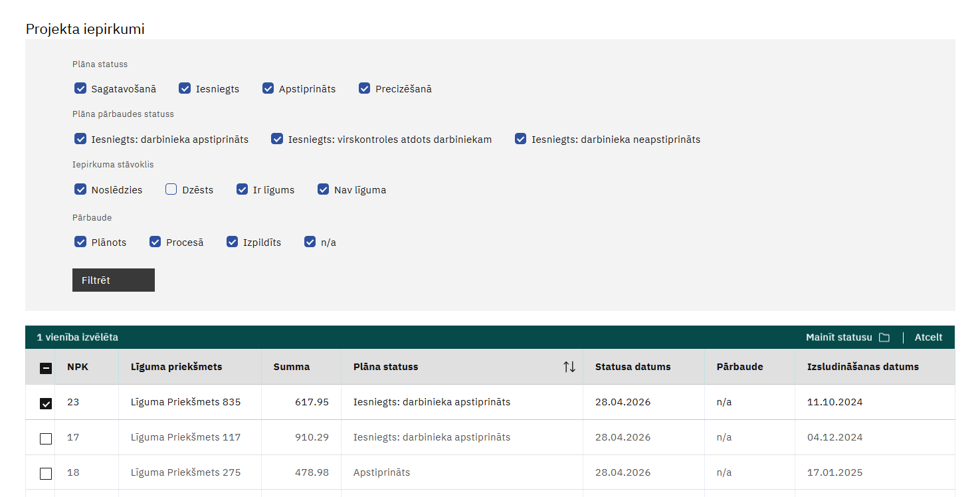The width and height of the screenshot is (980, 497).
Task: Enable the Dzēsts filter checkbox
Action: coord(171,189)
